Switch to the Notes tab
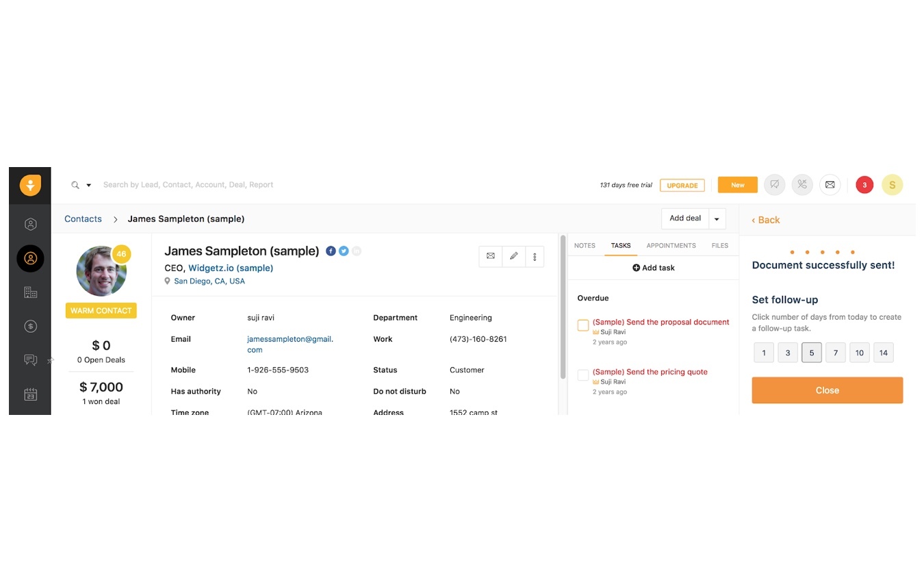Viewport: 924px width, 582px height. point(585,245)
